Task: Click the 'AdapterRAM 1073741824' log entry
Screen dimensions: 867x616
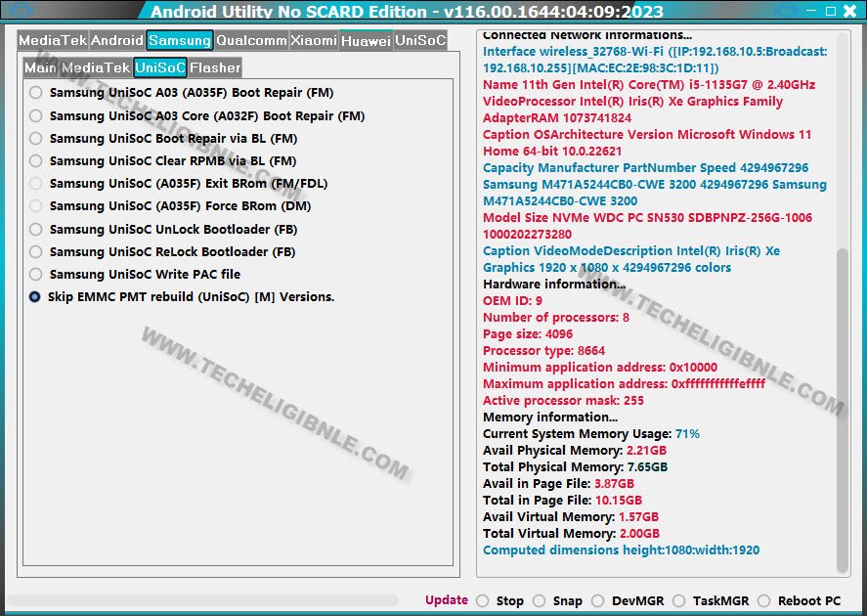Action: 557,117
